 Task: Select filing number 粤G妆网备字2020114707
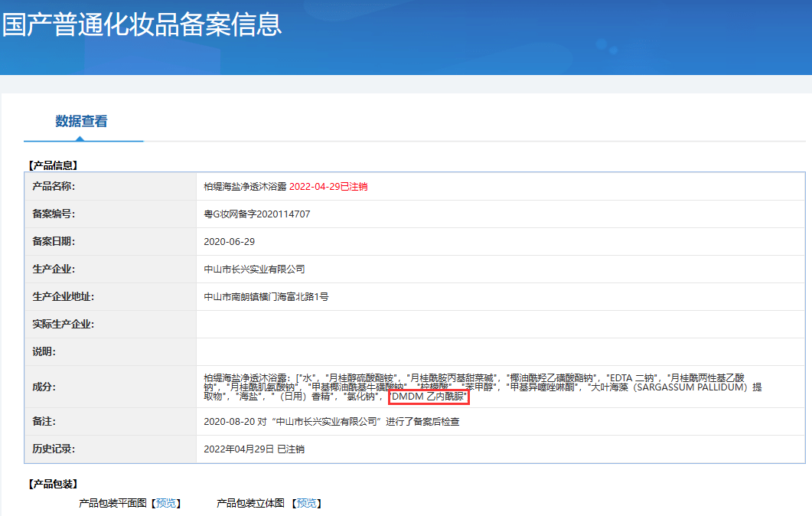click(x=257, y=214)
